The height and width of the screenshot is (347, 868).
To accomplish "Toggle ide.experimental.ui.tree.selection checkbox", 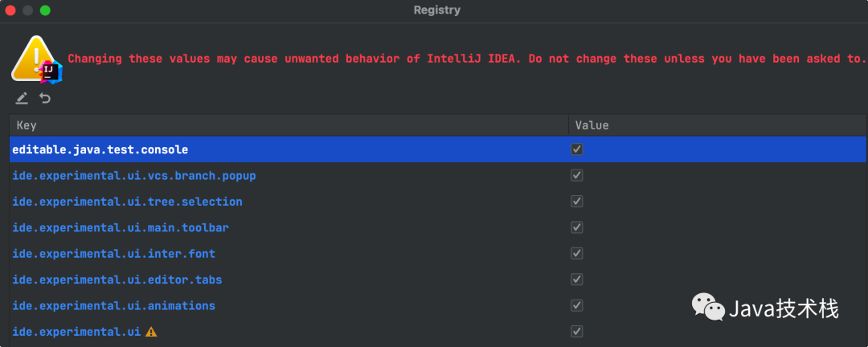I will (x=577, y=202).
